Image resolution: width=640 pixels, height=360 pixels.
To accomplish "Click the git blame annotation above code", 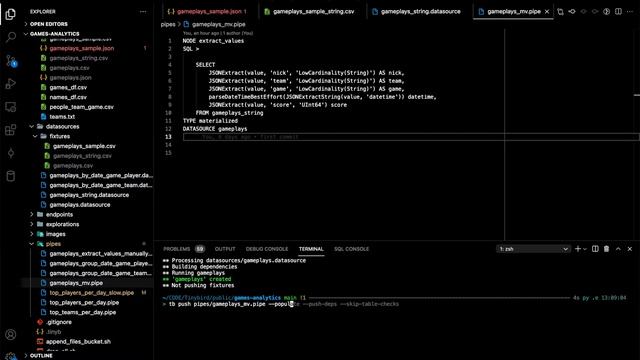I will pyautogui.click(x=218, y=33).
